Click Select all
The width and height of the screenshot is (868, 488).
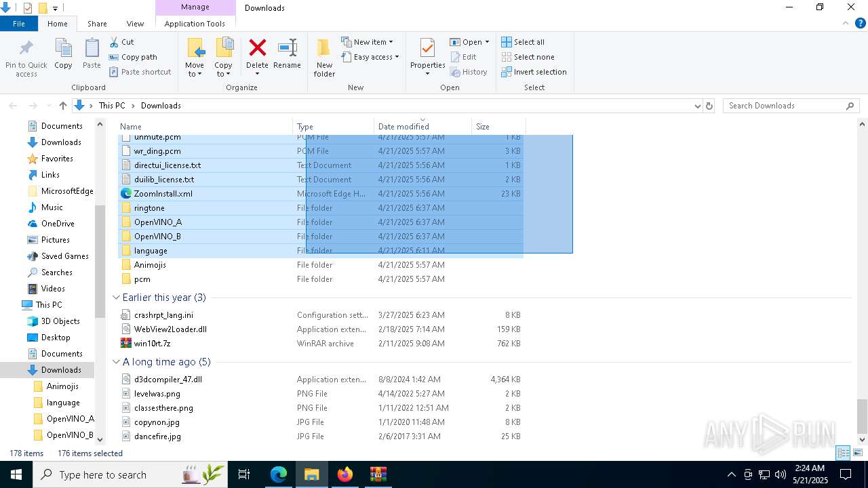[x=523, y=42]
